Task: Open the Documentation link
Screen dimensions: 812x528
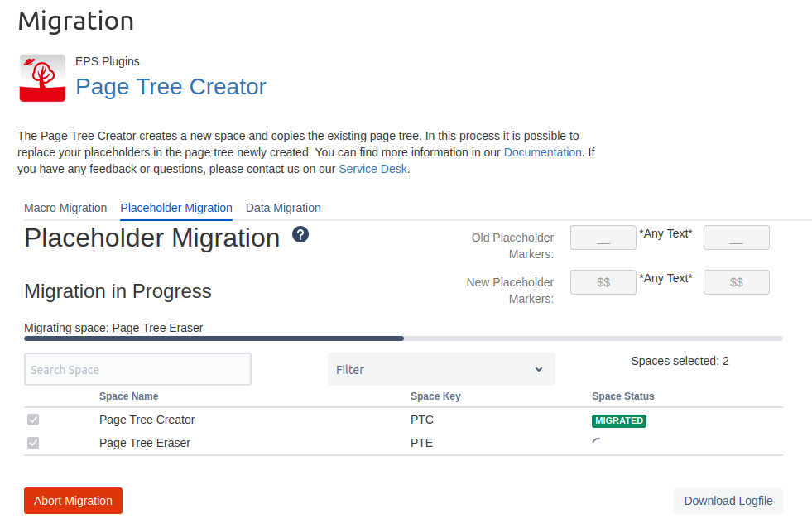Action: pyautogui.click(x=542, y=152)
